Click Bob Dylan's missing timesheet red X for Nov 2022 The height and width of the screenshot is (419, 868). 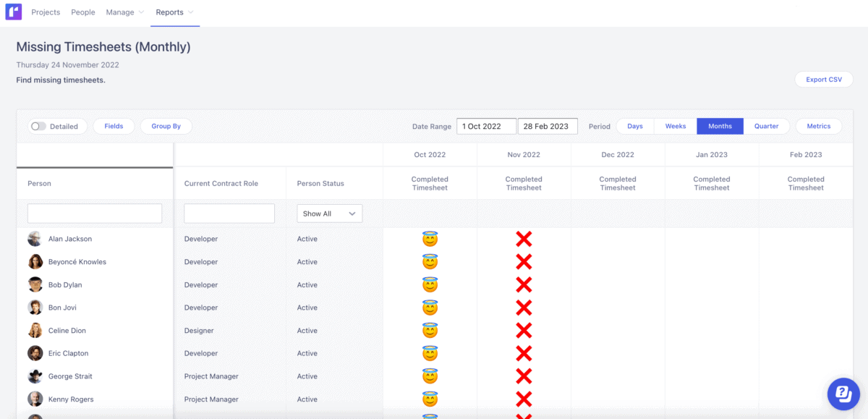pos(523,284)
